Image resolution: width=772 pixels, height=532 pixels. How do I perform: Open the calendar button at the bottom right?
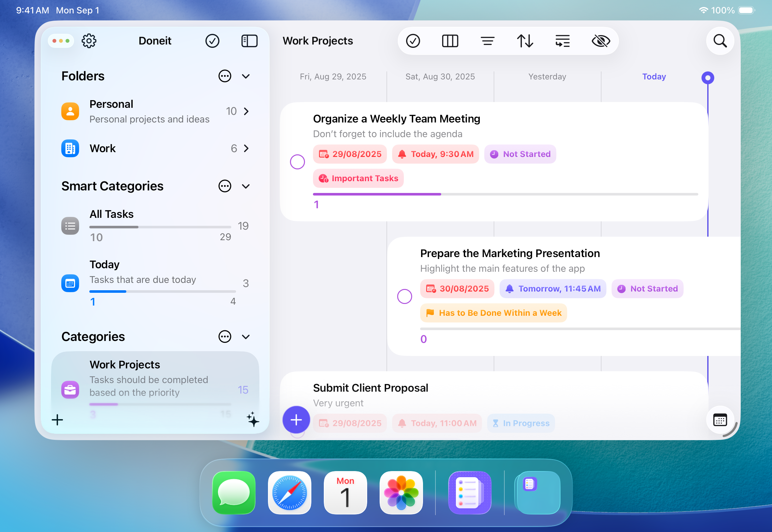(720, 420)
